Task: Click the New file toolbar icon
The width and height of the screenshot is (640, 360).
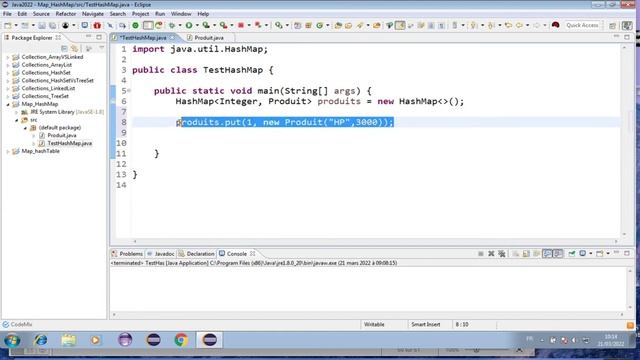Action: [x=8, y=25]
